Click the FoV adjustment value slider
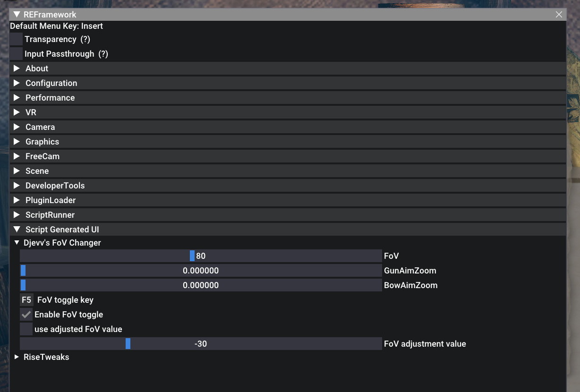The image size is (580, 392). tap(201, 344)
